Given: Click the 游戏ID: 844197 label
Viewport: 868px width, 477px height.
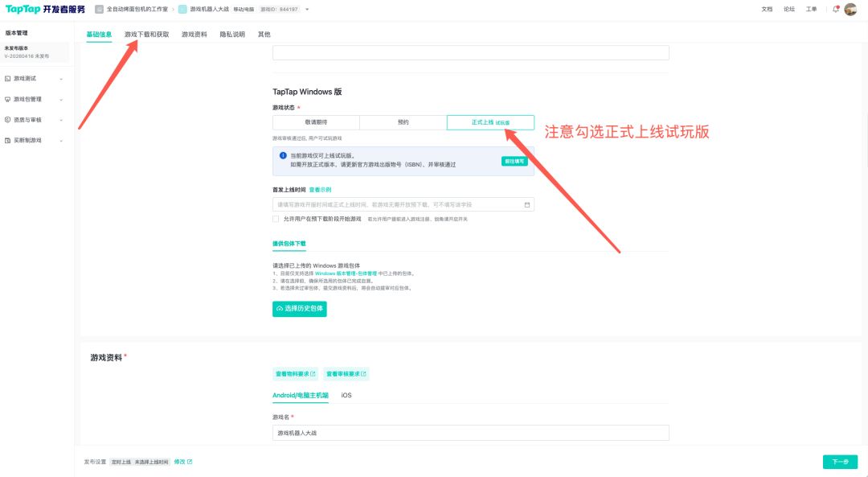Looking at the screenshot, I should (x=280, y=10).
